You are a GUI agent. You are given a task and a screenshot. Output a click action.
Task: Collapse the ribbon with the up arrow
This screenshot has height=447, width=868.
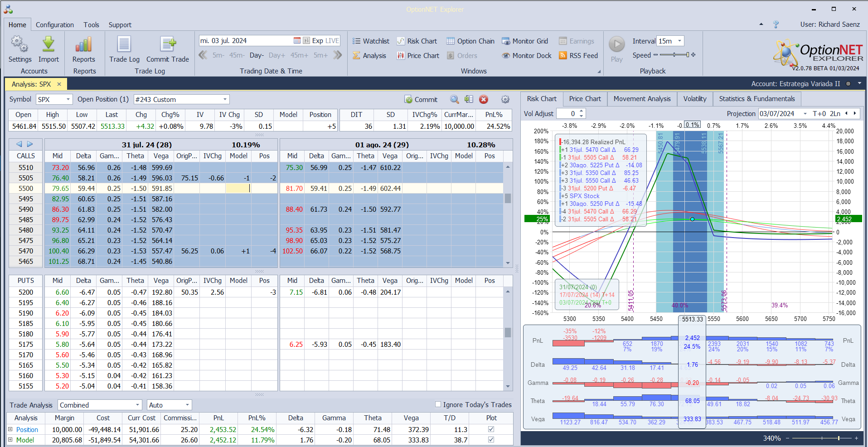[x=761, y=24]
